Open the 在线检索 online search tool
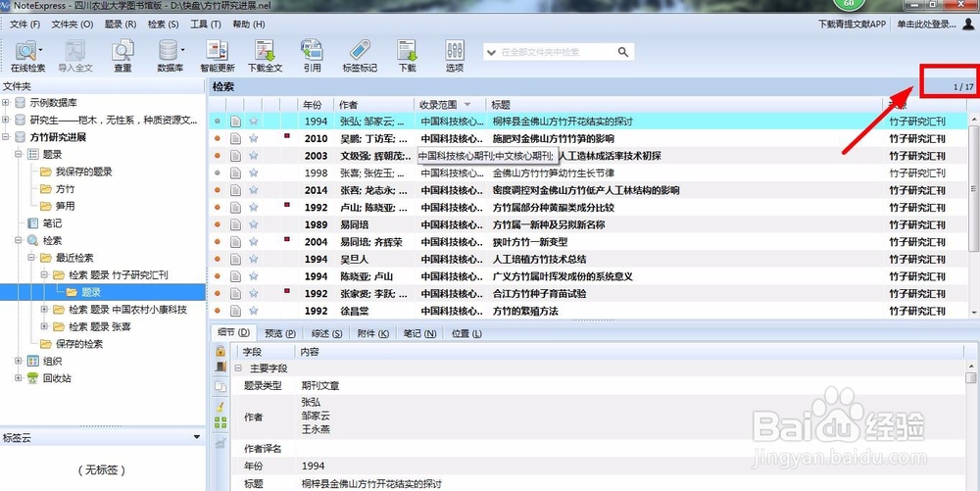 click(27, 56)
